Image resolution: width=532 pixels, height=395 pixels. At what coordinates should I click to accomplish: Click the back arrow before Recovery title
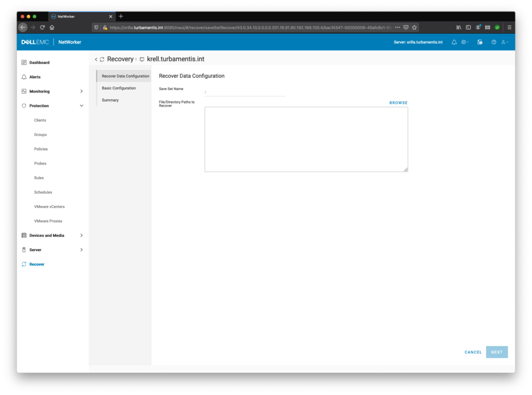point(96,59)
